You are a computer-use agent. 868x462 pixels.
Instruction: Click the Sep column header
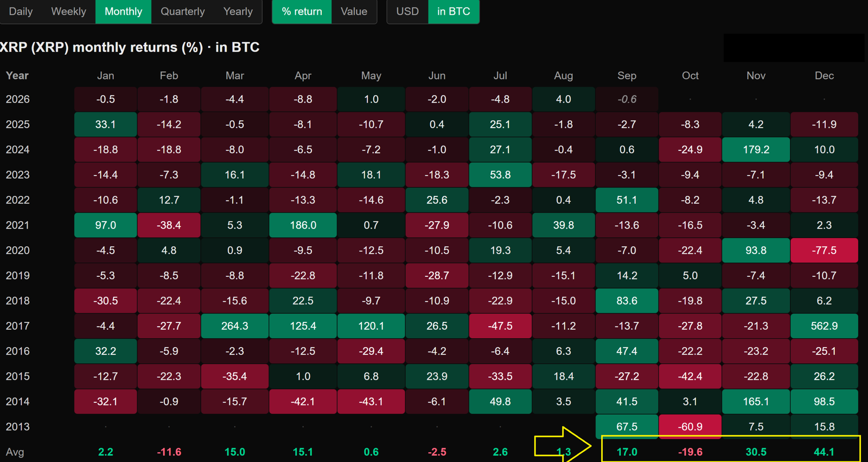coord(627,75)
